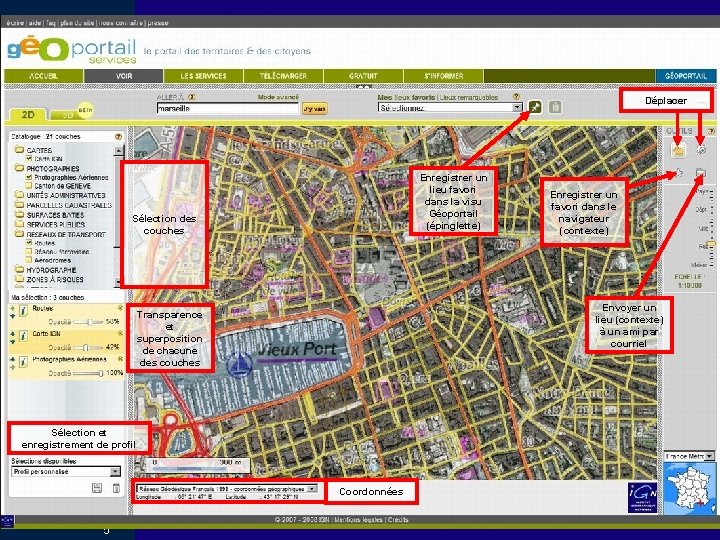Open Mentions légales footer link
The height and width of the screenshot is (540, 720).
358,519
